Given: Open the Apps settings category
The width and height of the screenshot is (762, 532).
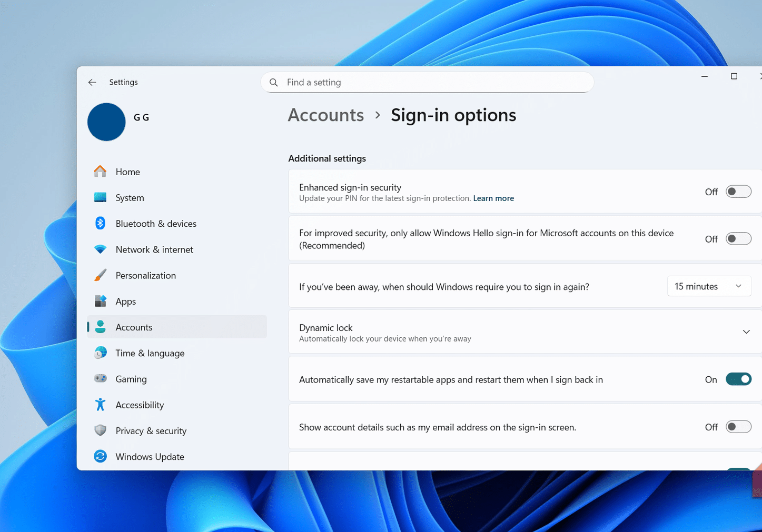Looking at the screenshot, I should pyautogui.click(x=177, y=301).
